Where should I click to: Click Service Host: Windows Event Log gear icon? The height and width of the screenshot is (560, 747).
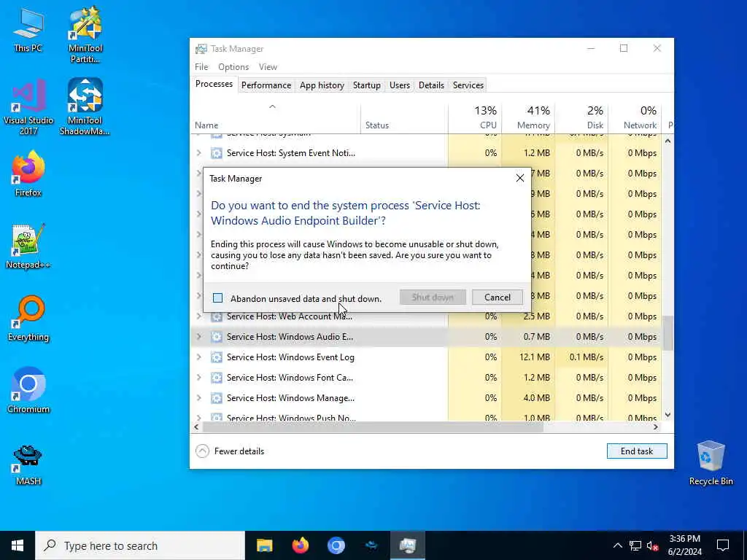click(x=216, y=357)
